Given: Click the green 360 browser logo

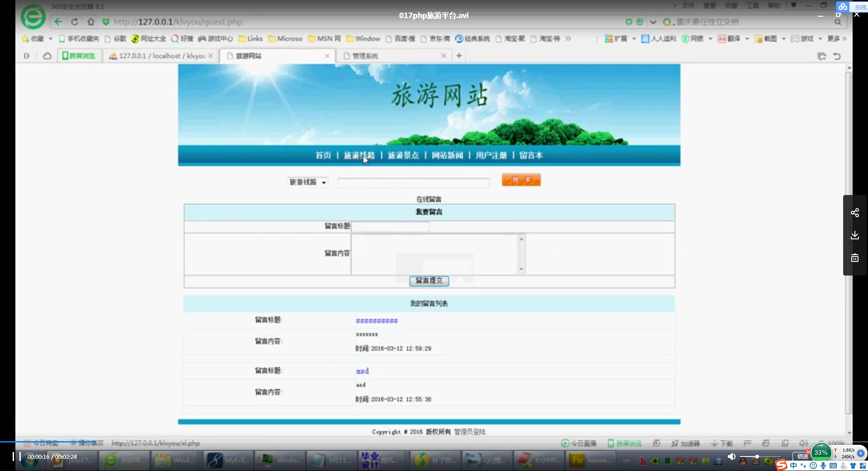Looking at the screenshot, I should tap(33, 17).
